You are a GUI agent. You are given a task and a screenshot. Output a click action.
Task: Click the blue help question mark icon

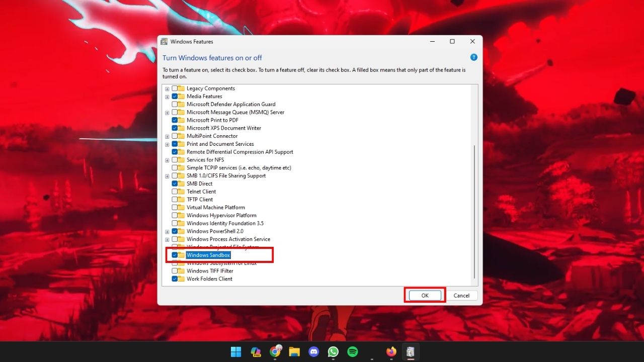coord(473,58)
